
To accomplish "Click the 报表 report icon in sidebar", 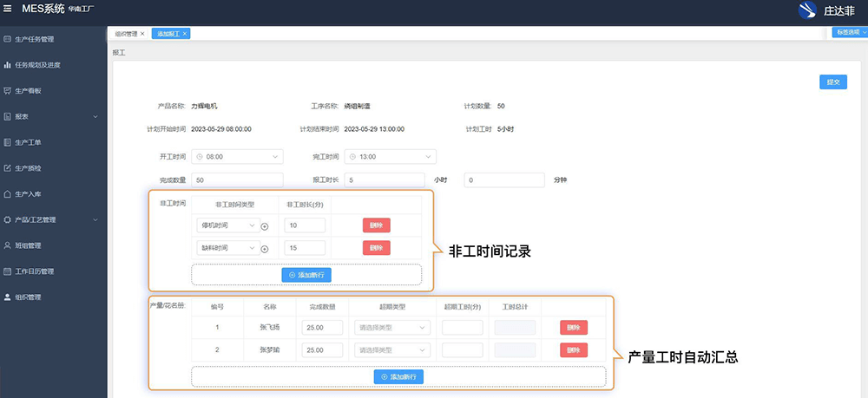I will point(7,117).
